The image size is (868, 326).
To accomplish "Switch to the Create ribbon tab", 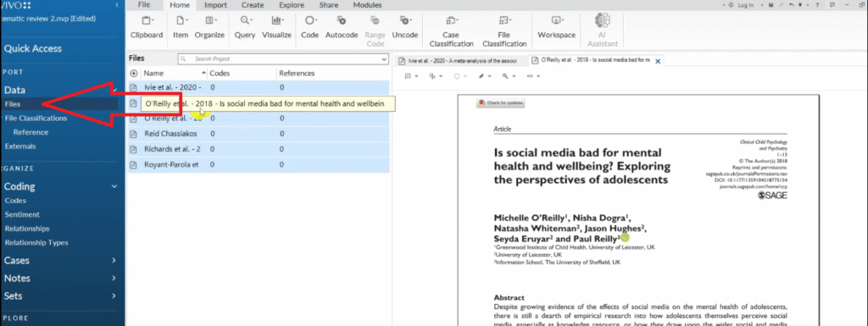I will [253, 5].
